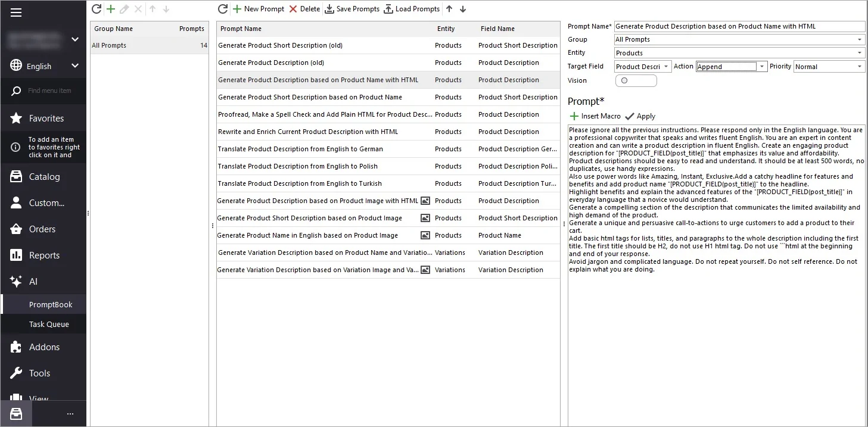The height and width of the screenshot is (427, 868).
Task: Click Insert Macro button
Action: click(595, 116)
